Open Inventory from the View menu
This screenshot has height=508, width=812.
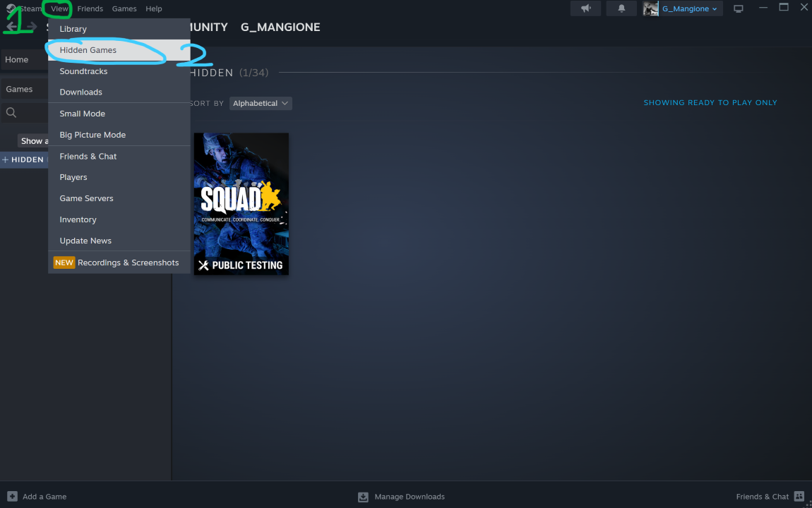[119, 219]
